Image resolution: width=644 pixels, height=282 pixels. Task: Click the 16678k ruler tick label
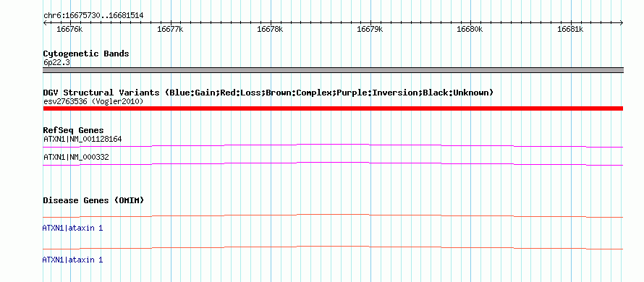click(270, 29)
